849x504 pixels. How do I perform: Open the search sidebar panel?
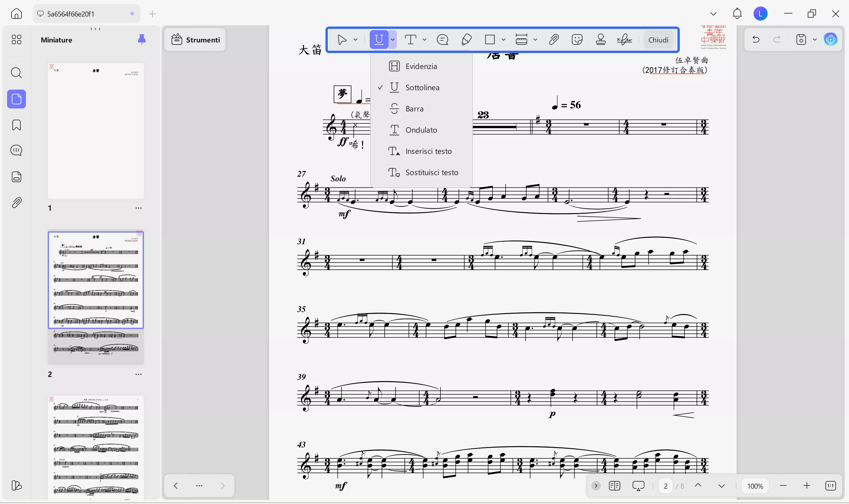click(x=16, y=73)
